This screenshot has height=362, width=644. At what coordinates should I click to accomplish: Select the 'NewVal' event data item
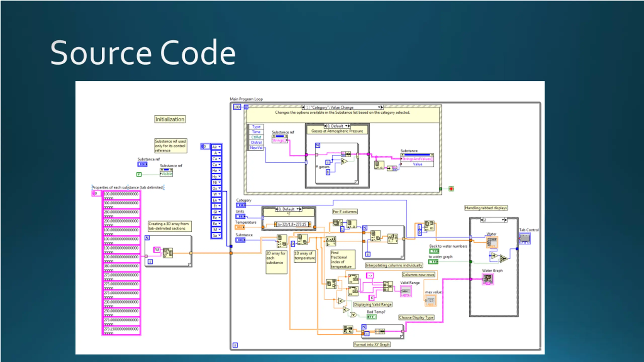click(256, 148)
